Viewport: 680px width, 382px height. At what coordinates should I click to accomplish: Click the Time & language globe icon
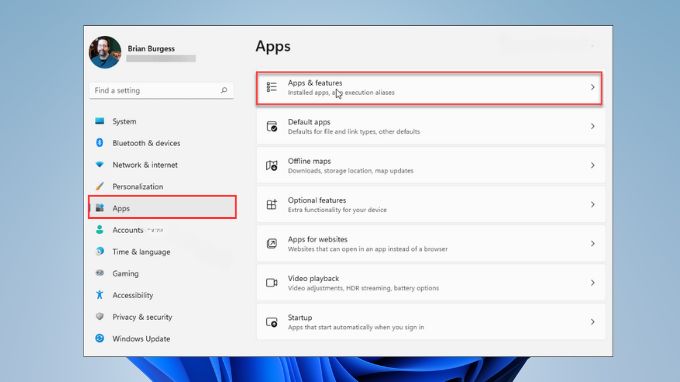pos(99,251)
